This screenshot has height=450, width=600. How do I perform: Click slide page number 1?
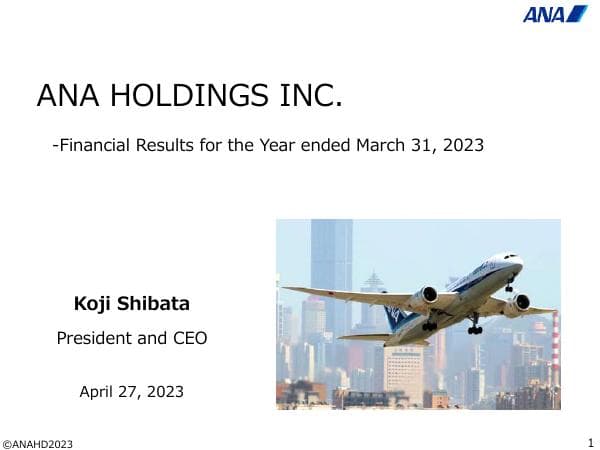590,441
